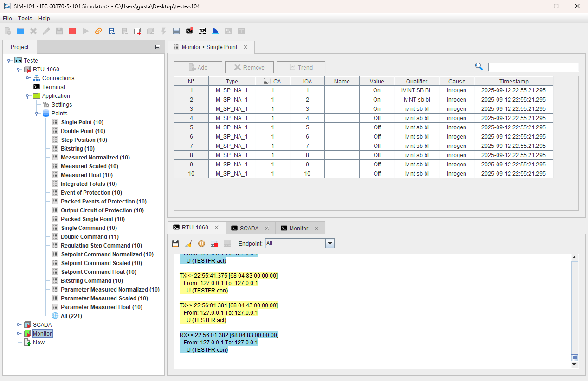588x381 pixels.
Task: Click the red Stop button in toolbar
Action: pyautogui.click(x=72, y=31)
